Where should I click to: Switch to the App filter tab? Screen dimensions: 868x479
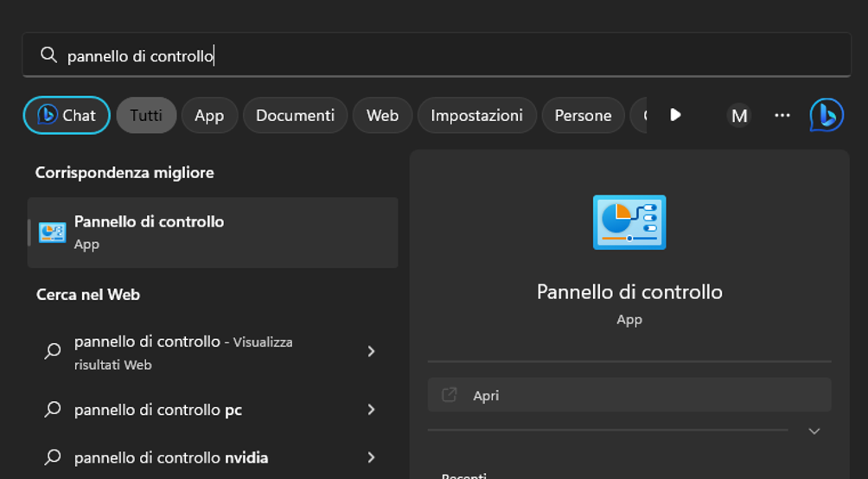[x=209, y=115]
